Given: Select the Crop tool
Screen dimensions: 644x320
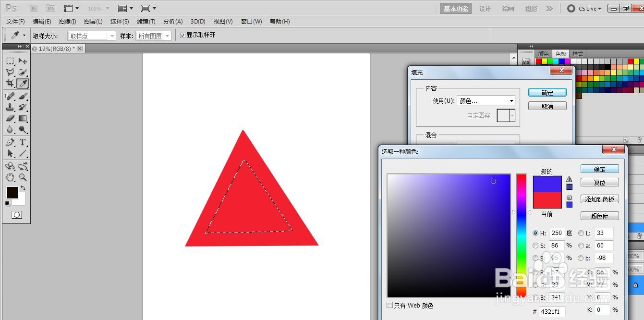Looking at the screenshot, I should point(10,83).
